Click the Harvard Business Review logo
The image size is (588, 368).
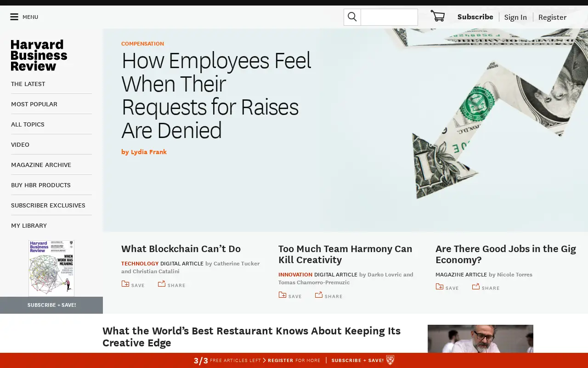point(39,55)
